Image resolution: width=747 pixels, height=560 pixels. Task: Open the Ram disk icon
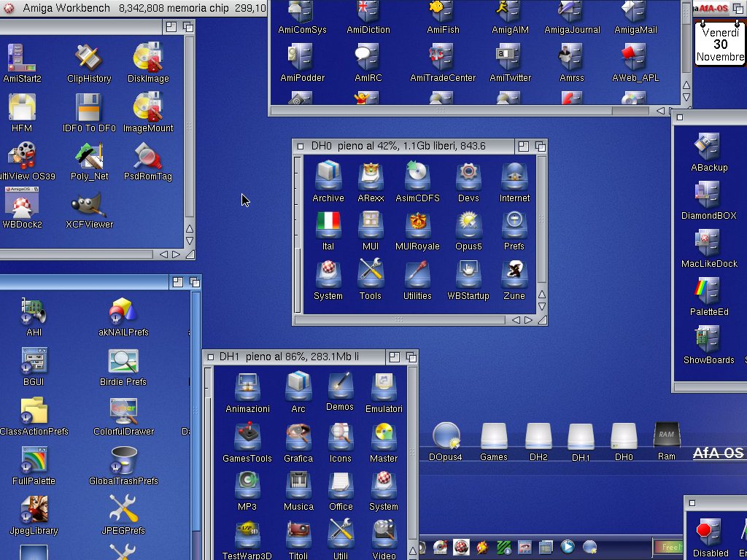click(666, 436)
